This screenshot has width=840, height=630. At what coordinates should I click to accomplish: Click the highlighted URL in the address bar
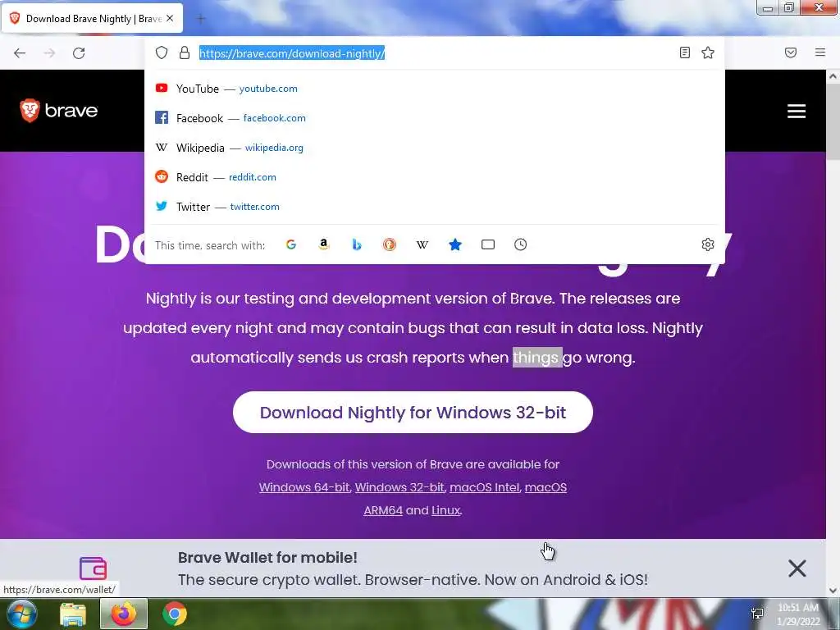point(292,53)
